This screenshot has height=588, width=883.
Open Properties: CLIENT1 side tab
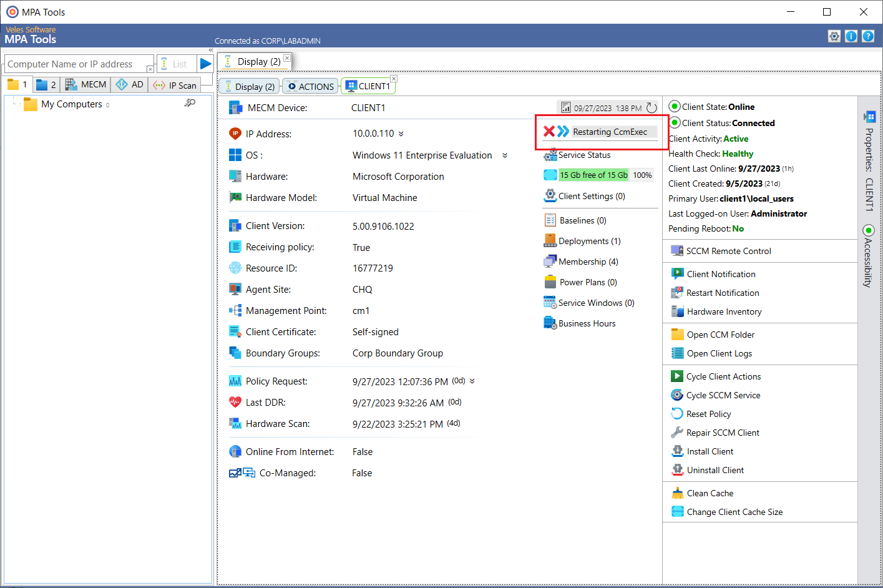(869, 162)
